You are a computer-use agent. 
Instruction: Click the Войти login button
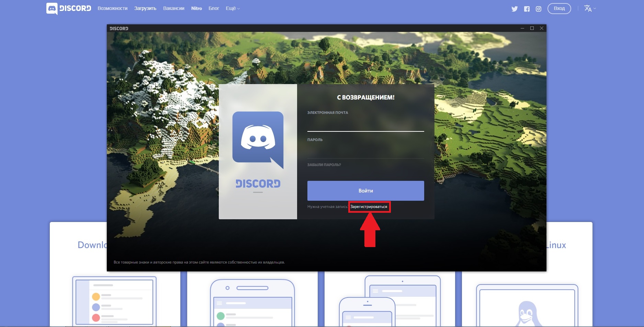click(x=365, y=191)
